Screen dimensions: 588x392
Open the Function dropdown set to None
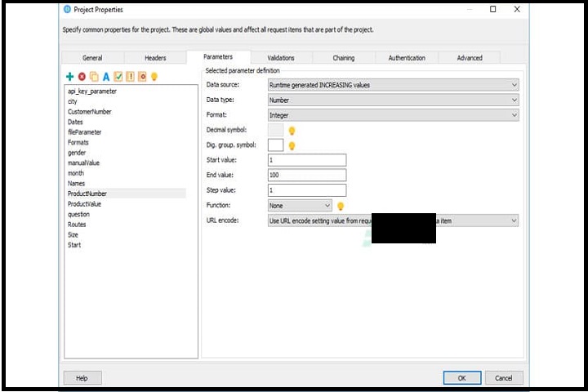[300, 206]
